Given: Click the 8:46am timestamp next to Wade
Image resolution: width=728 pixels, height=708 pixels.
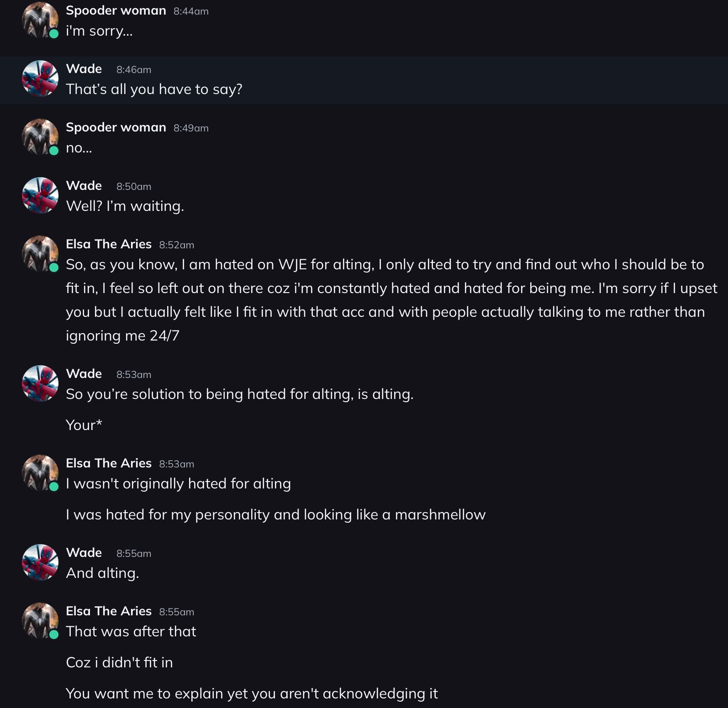Looking at the screenshot, I should [134, 70].
